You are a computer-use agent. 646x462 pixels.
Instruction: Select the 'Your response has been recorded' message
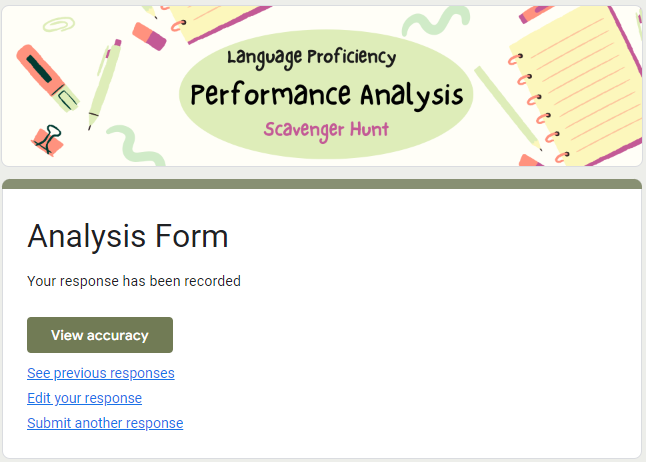pyautogui.click(x=134, y=281)
